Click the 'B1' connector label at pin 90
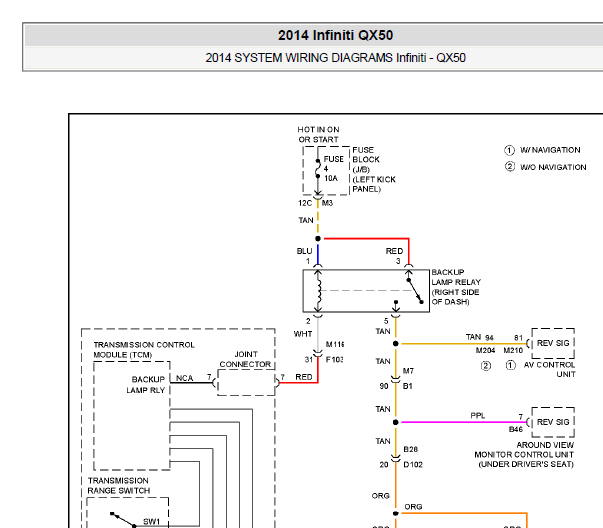 (408, 386)
